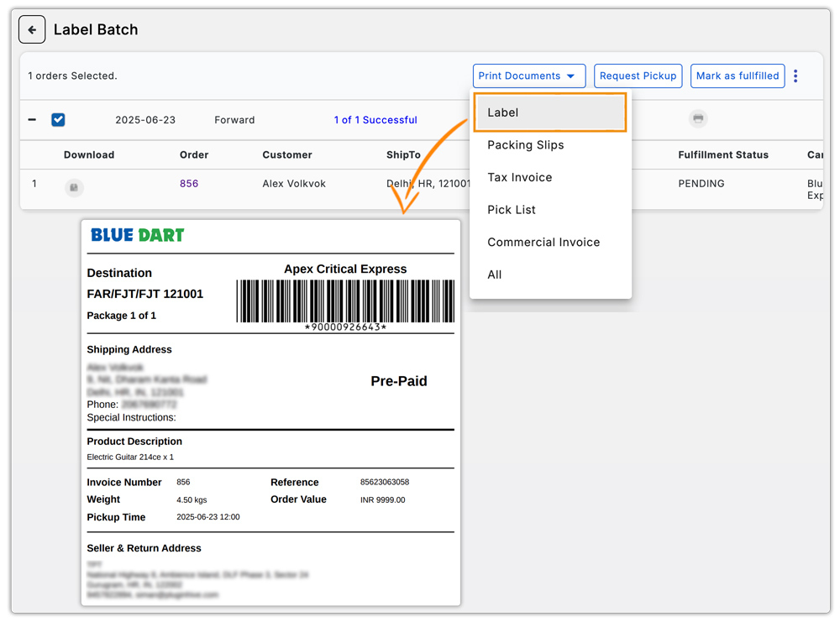Click order value INR 9999.00
This screenshot has width=840, height=622.
click(382, 500)
